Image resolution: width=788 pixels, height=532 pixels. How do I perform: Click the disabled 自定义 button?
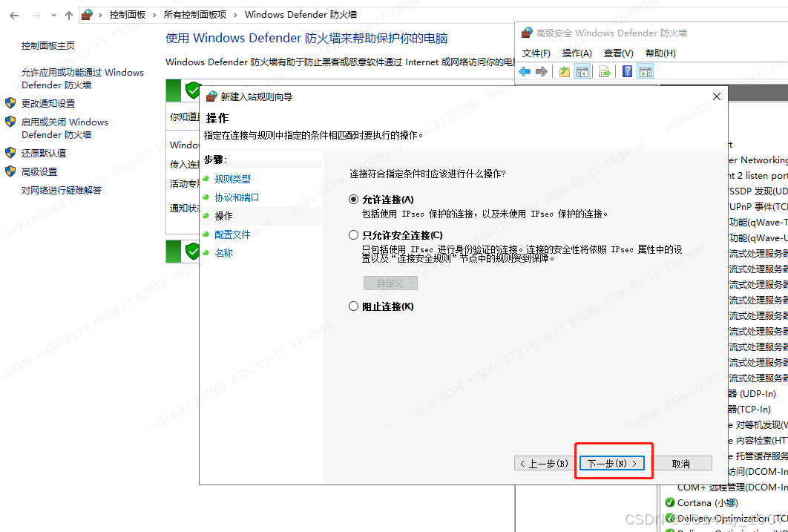390,283
